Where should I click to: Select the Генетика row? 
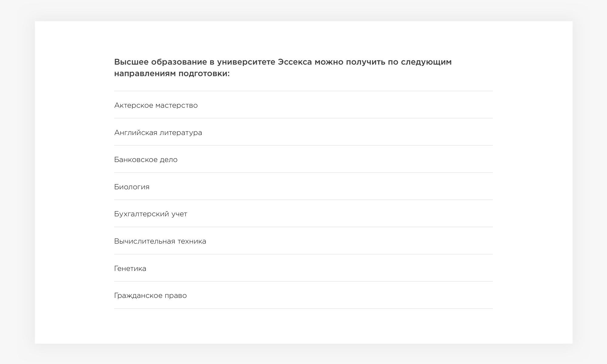point(303,268)
